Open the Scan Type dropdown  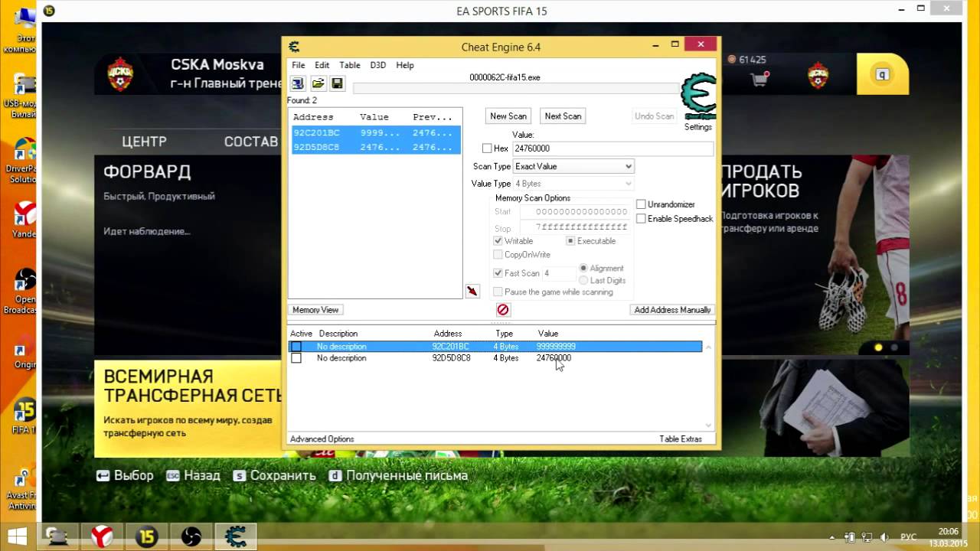(x=573, y=166)
